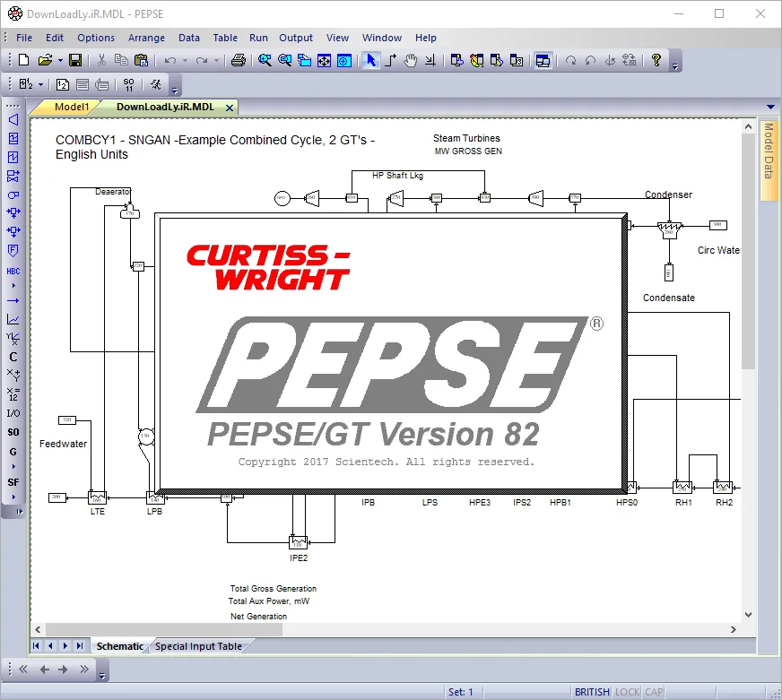Open the set selector dropdown arrow
Screen dimensions: 782x700
[x=41, y=85]
